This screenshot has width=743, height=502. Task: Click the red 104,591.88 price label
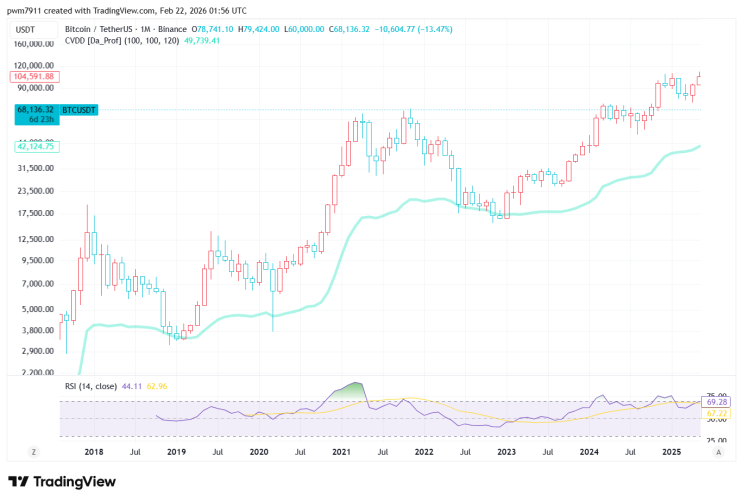coord(35,76)
